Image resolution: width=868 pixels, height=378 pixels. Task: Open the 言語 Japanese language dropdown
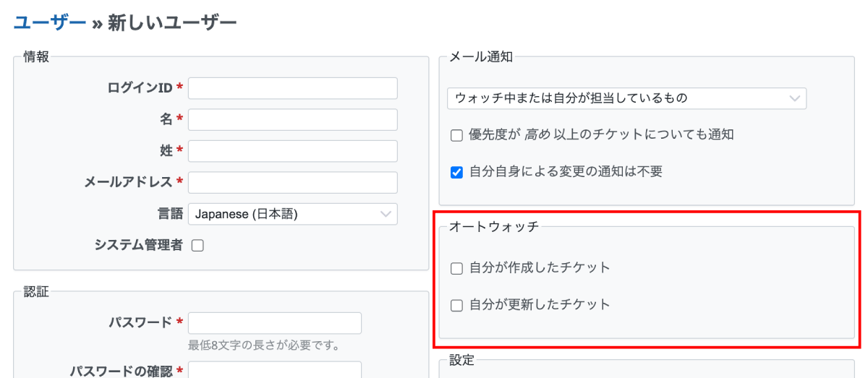pyautogui.click(x=292, y=214)
